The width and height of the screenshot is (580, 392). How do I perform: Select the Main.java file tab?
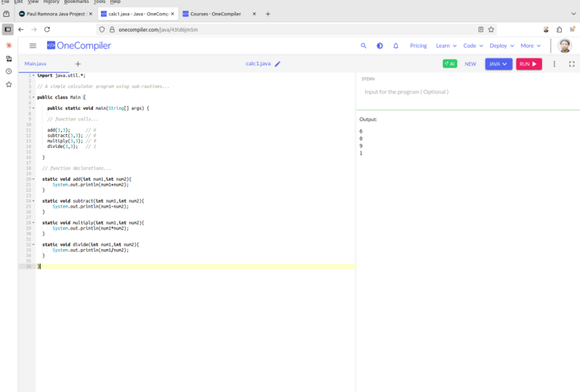35,64
